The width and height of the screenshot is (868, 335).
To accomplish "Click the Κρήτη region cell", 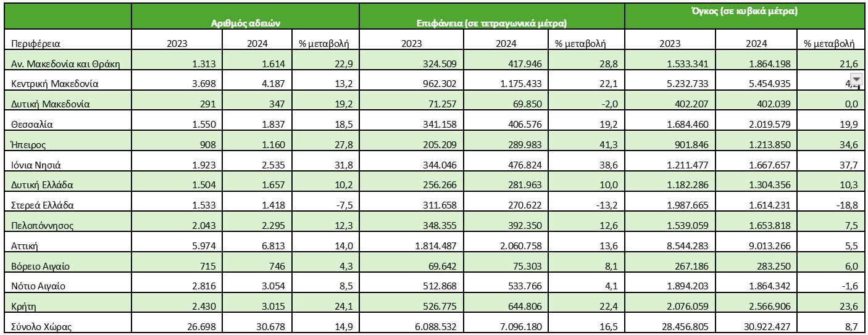I will click(67, 307).
